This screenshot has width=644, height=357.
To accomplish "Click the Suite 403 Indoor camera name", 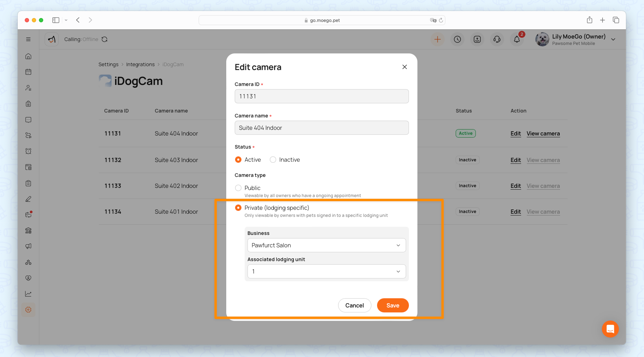I will click(x=176, y=160).
